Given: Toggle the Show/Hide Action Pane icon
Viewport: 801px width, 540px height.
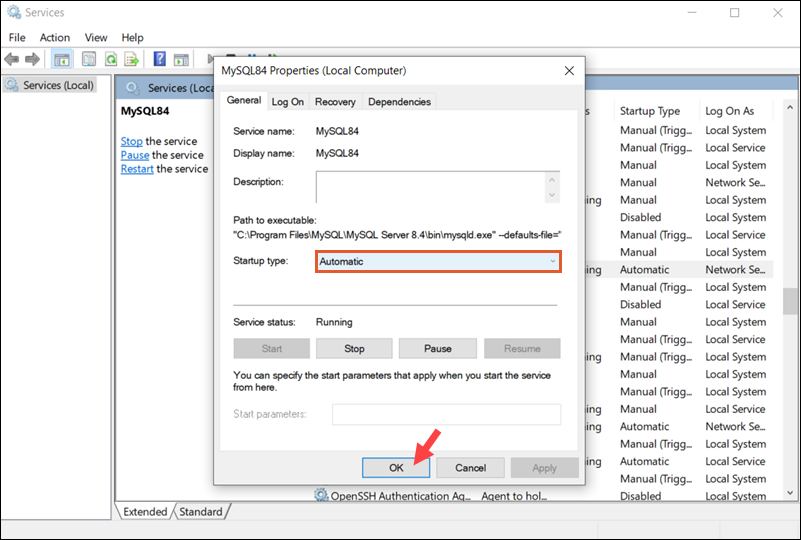Looking at the screenshot, I should click(181, 60).
